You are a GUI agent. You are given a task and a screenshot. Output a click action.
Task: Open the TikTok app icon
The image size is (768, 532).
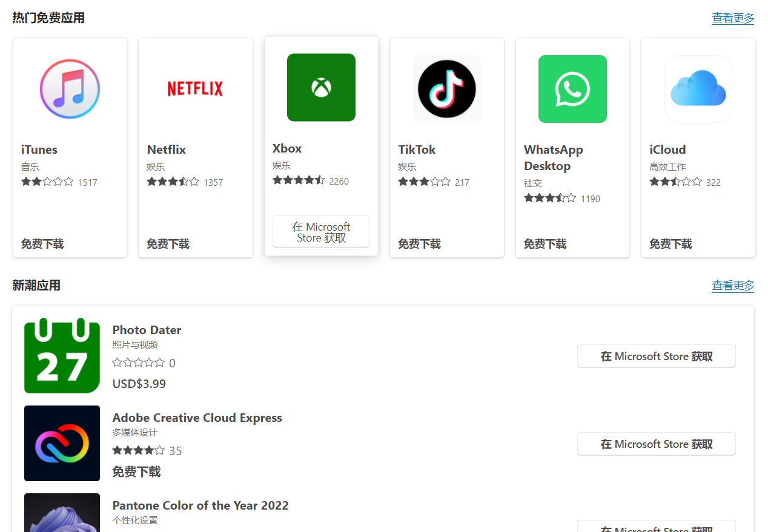[x=447, y=89]
